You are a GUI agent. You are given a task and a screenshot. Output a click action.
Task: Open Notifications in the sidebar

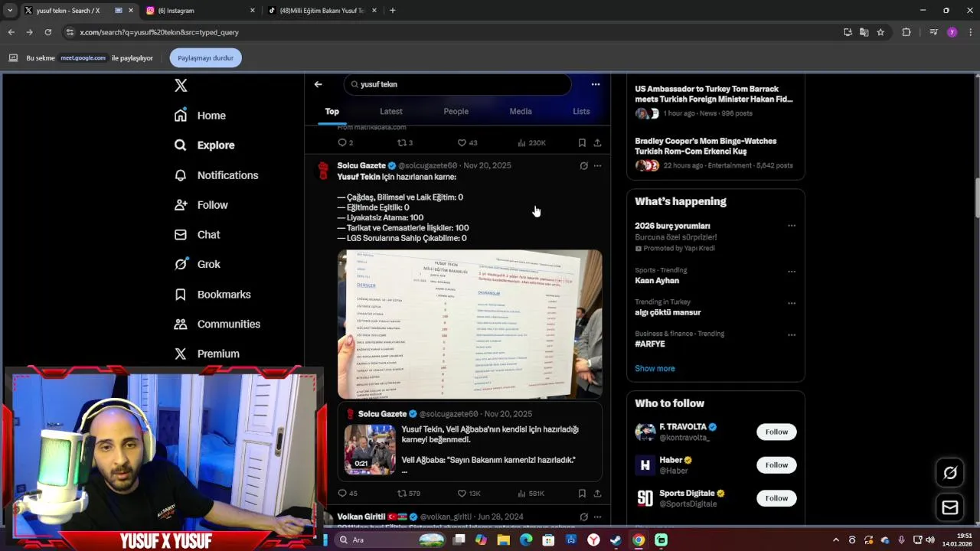[x=216, y=175]
